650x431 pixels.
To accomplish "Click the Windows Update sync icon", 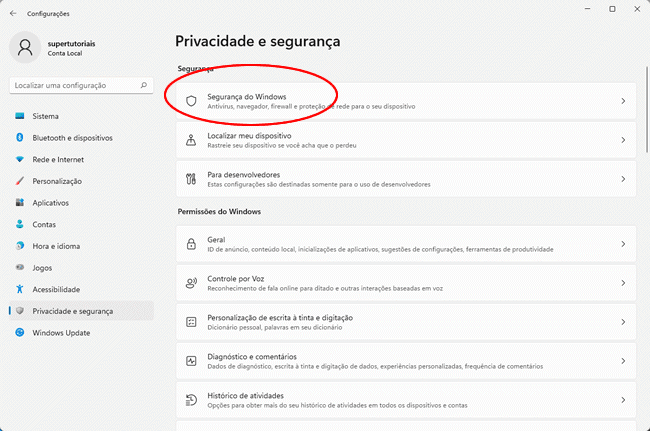I will [19, 332].
